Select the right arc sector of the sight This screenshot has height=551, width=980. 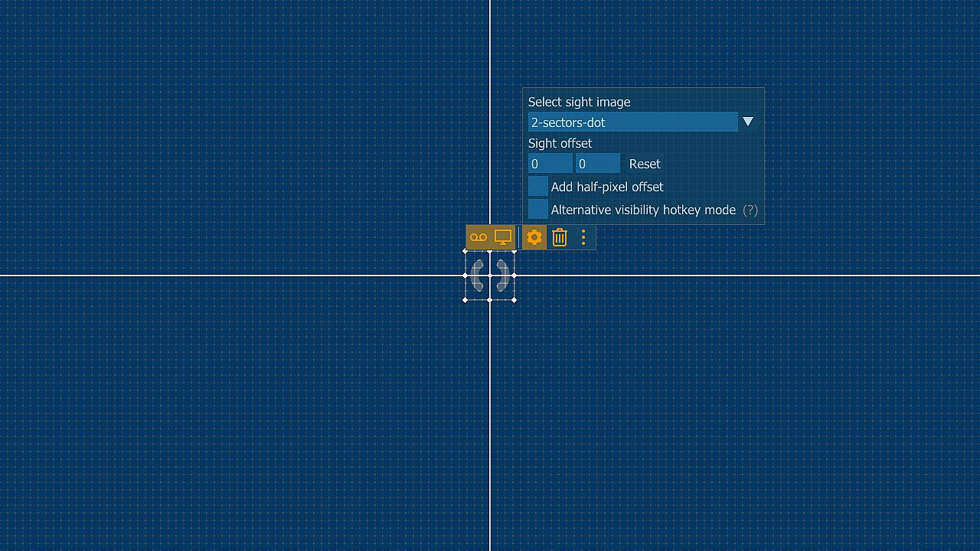[x=502, y=275]
